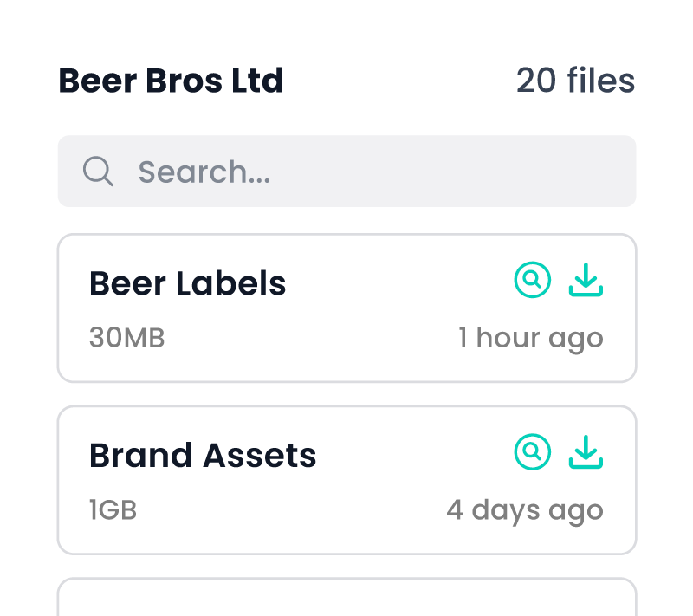The image size is (693, 616).
Task: Click the 1 hour ago timestamp
Action: coord(531,337)
